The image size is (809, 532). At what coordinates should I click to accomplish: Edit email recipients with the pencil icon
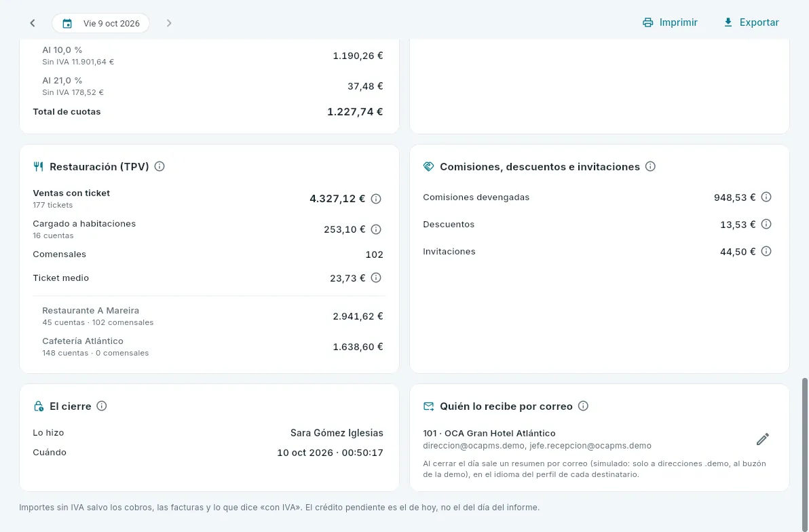(763, 439)
